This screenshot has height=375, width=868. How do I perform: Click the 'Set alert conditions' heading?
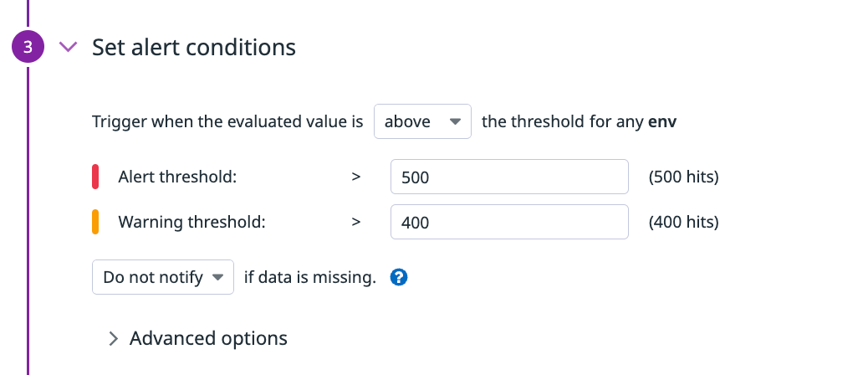coord(194,47)
